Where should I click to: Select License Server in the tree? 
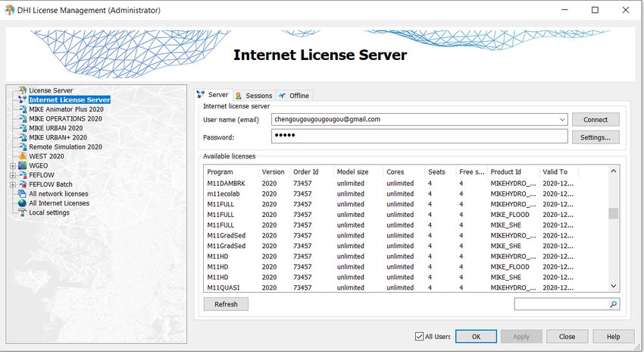(x=51, y=90)
